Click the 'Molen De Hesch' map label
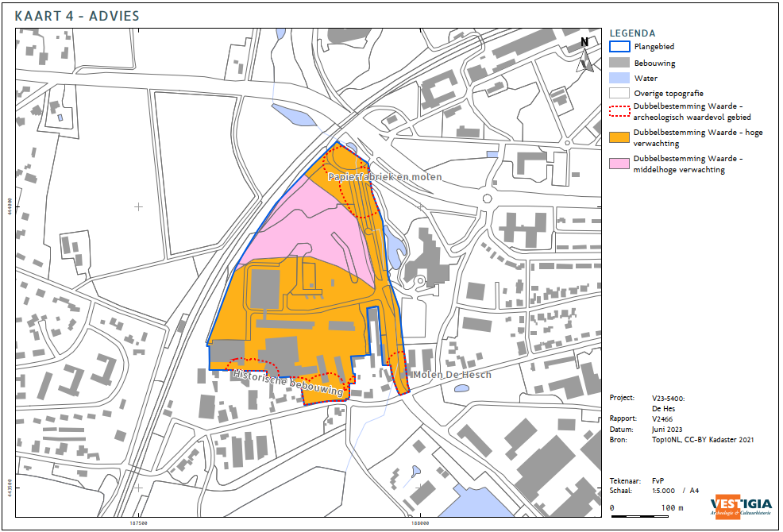783x532 pixels. pos(451,375)
